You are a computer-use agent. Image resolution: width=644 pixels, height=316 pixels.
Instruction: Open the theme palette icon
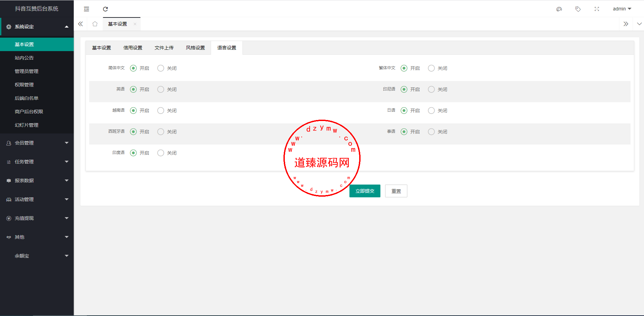tap(559, 9)
